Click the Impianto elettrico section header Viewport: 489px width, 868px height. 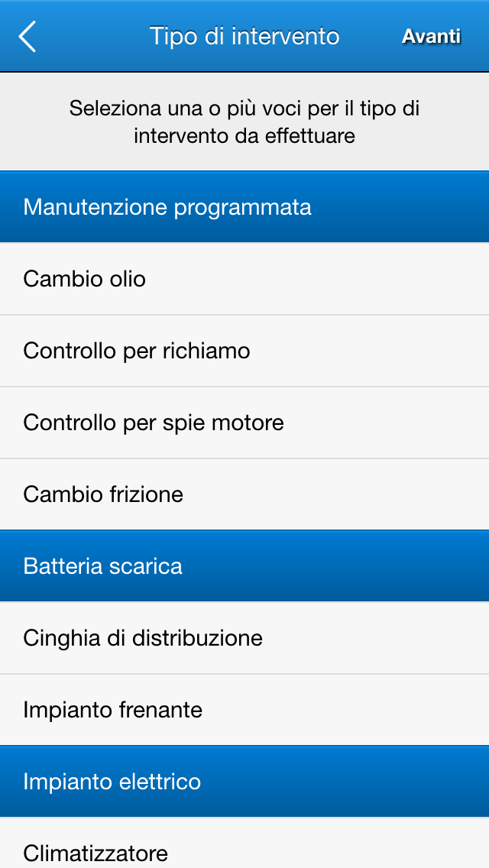click(x=244, y=782)
